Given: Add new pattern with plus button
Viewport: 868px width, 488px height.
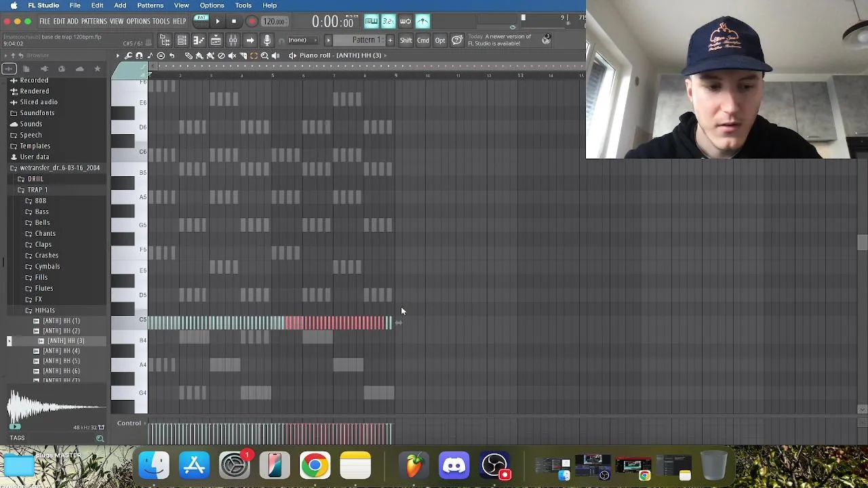Looking at the screenshot, I should (x=390, y=40).
